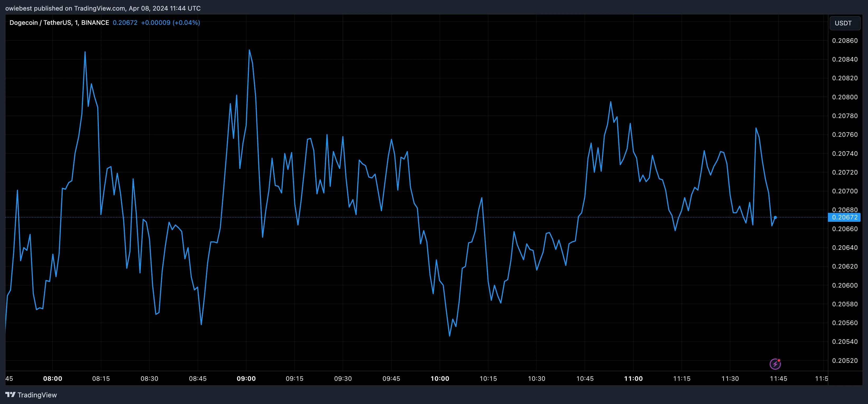868x404 pixels.
Task: Click the 0.20860 value on the price scale
Action: tap(844, 40)
